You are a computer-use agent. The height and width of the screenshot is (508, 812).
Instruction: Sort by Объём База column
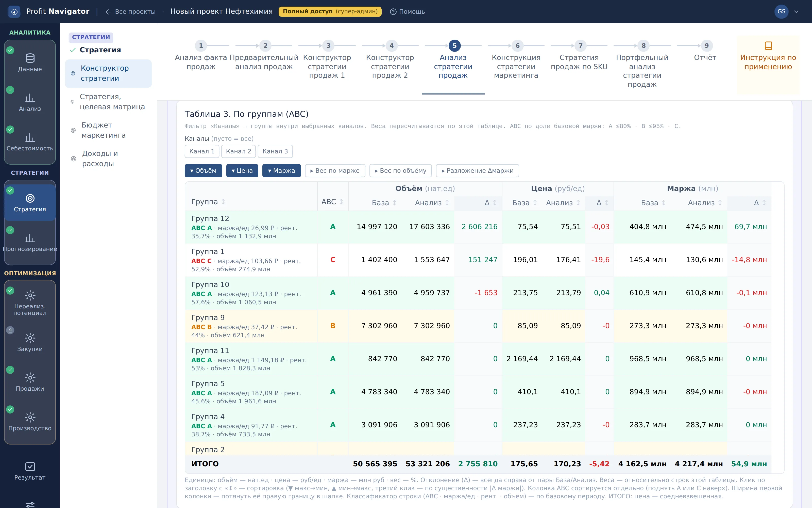click(384, 203)
